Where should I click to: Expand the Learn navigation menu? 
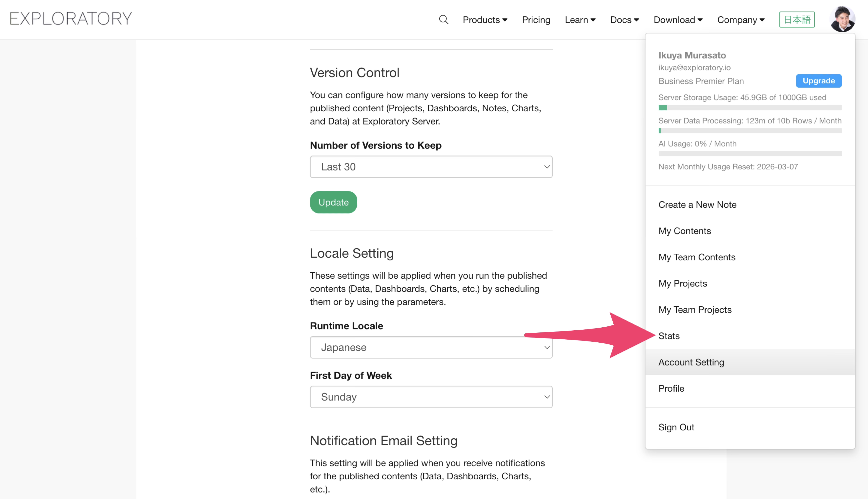click(x=580, y=20)
